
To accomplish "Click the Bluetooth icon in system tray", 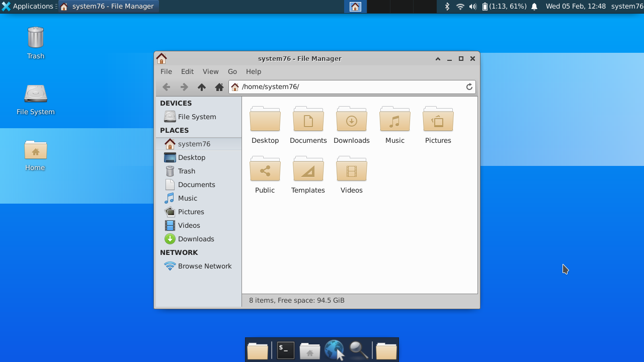I will (447, 7).
